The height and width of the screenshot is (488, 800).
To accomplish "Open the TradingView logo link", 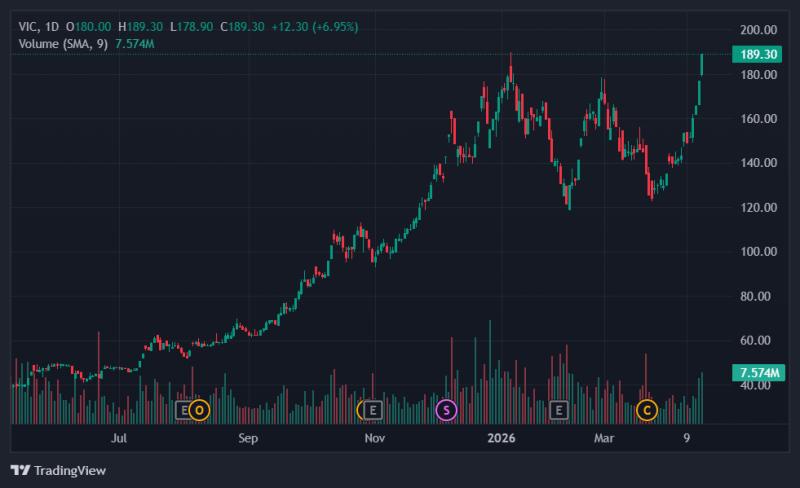I will [58, 470].
